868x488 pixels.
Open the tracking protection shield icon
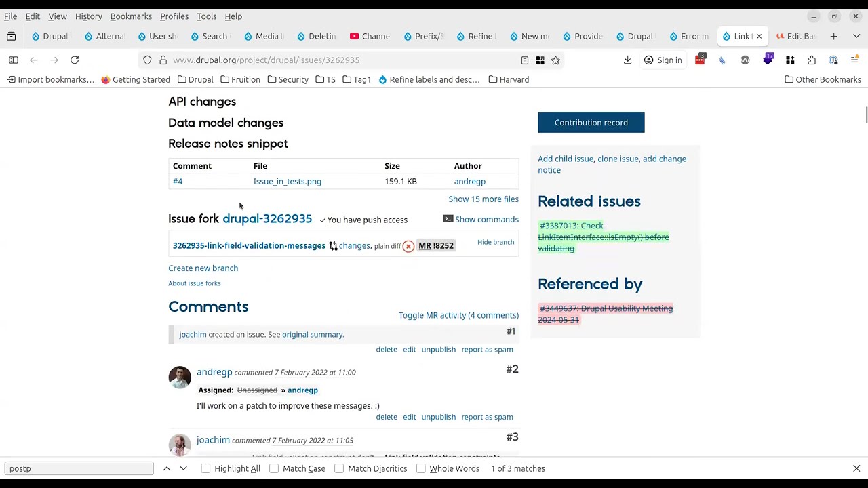(x=147, y=60)
